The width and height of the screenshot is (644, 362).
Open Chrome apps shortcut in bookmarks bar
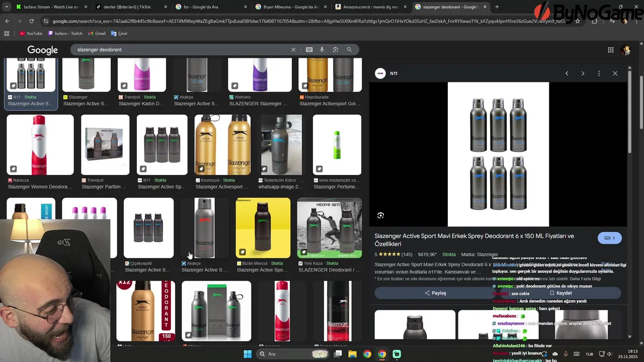(7, 33)
